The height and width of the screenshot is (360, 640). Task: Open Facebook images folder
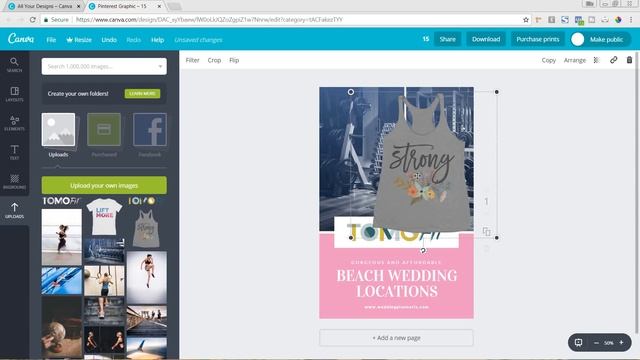149,135
